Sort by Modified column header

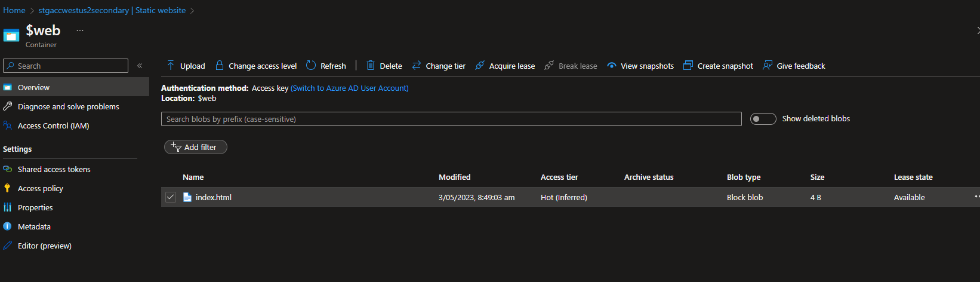point(455,177)
